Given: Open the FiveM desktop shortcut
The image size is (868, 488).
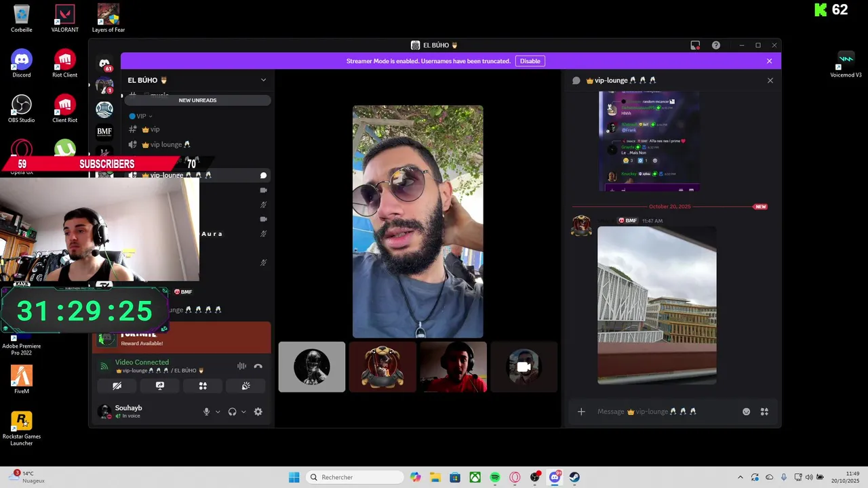Looking at the screenshot, I should pyautogui.click(x=22, y=380).
